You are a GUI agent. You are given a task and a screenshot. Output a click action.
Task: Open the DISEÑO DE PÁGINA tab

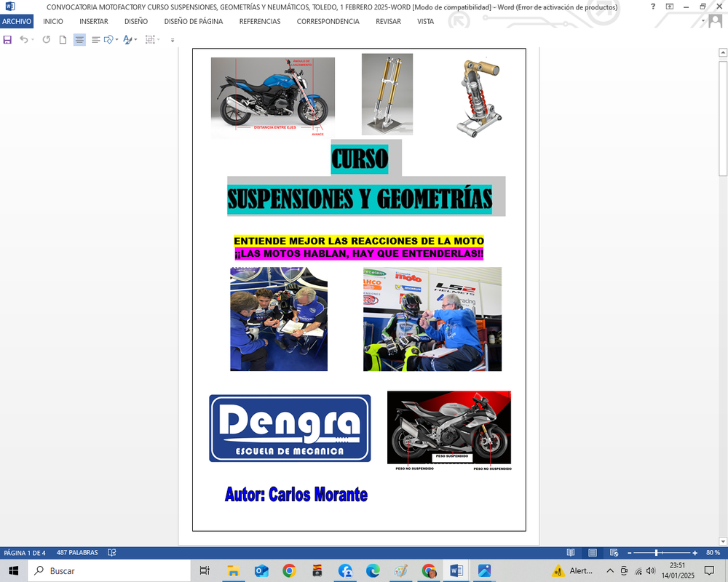pyautogui.click(x=194, y=21)
